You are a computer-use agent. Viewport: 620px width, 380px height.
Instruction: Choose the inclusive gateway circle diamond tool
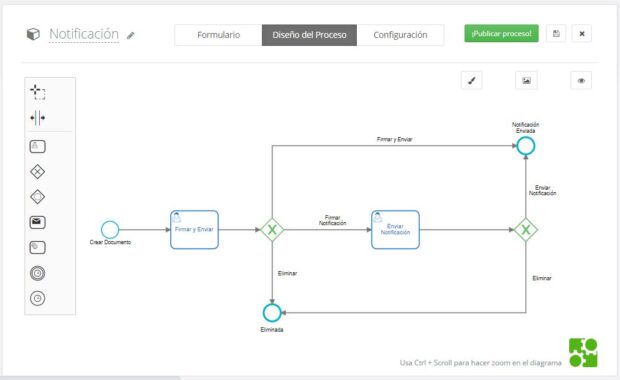click(38, 197)
